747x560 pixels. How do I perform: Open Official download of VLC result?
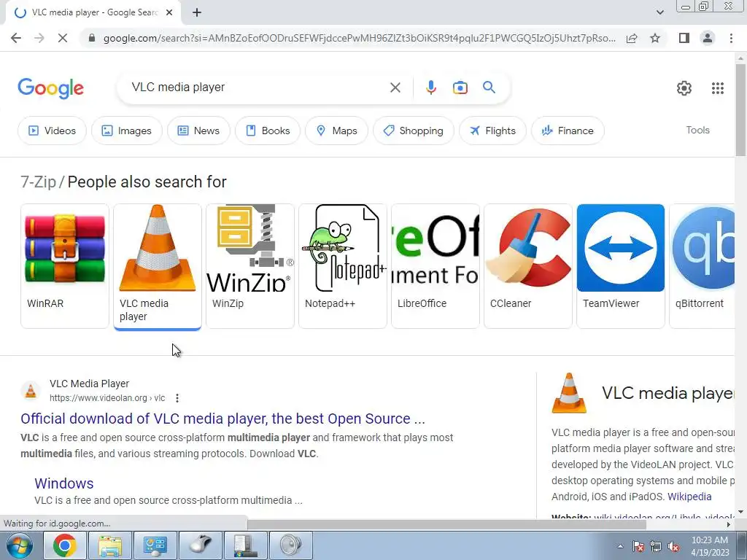coord(222,419)
